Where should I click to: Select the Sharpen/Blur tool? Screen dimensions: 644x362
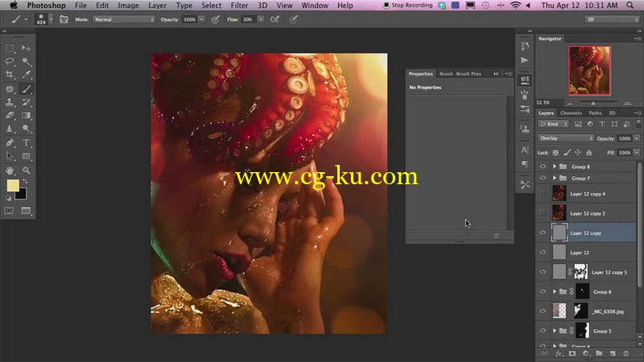10,129
